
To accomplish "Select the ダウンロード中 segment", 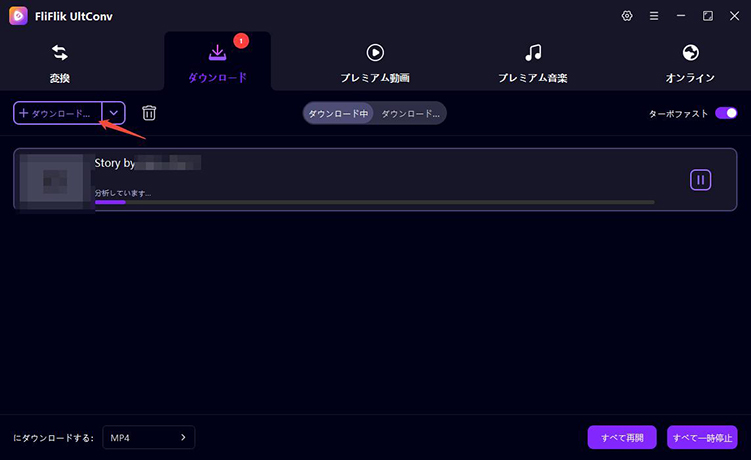I will tap(338, 113).
